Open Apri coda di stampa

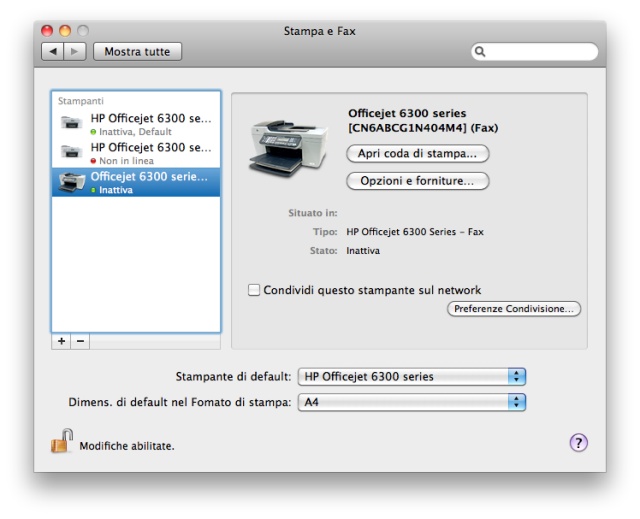(418, 153)
